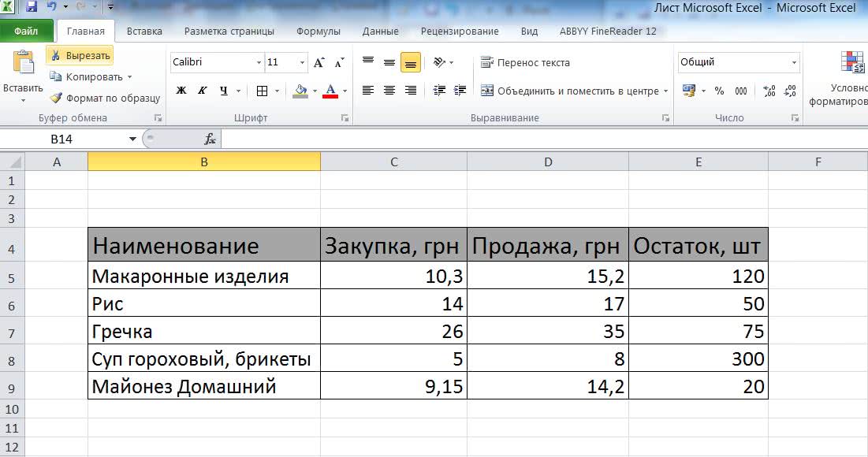Cut selection with Вырезать
The width and height of the screenshot is (868, 457).
point(80,55)
